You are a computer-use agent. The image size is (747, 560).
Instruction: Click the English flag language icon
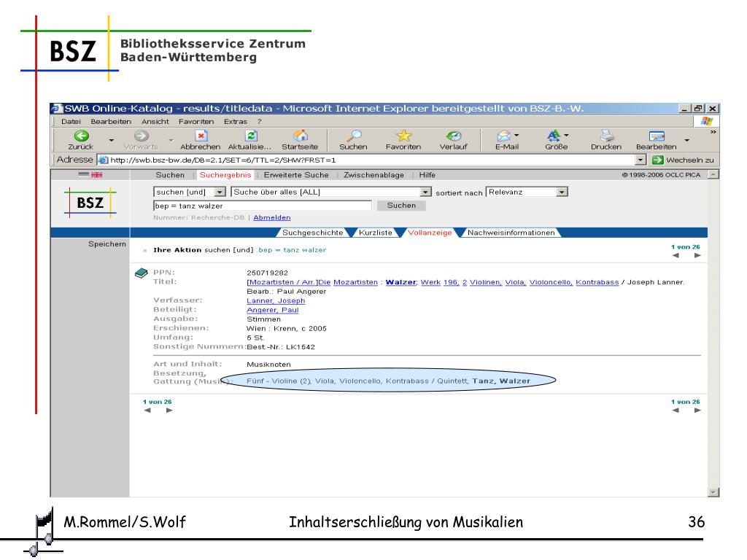point(97,175)
